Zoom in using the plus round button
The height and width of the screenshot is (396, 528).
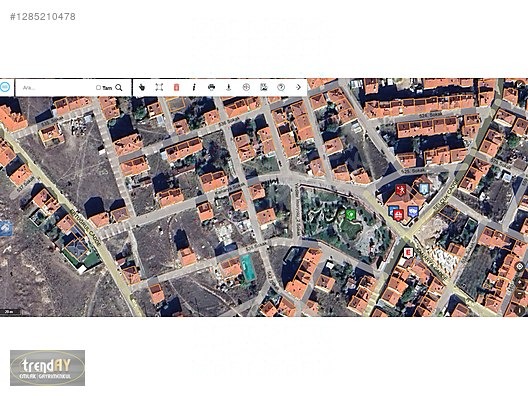(x=520, y=282)
